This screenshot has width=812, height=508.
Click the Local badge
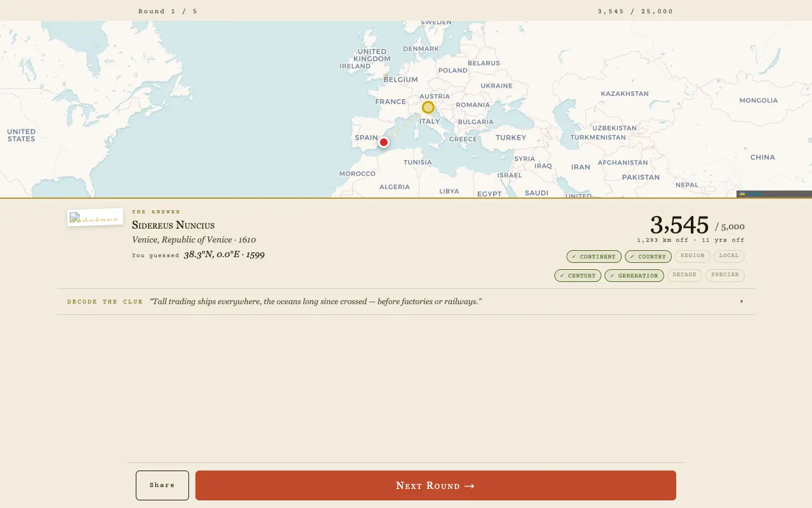tap(729, 256)
